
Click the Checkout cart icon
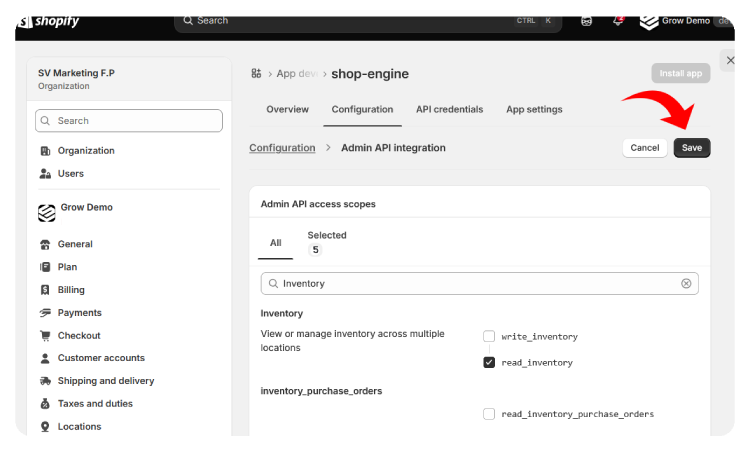pos(45,336)
